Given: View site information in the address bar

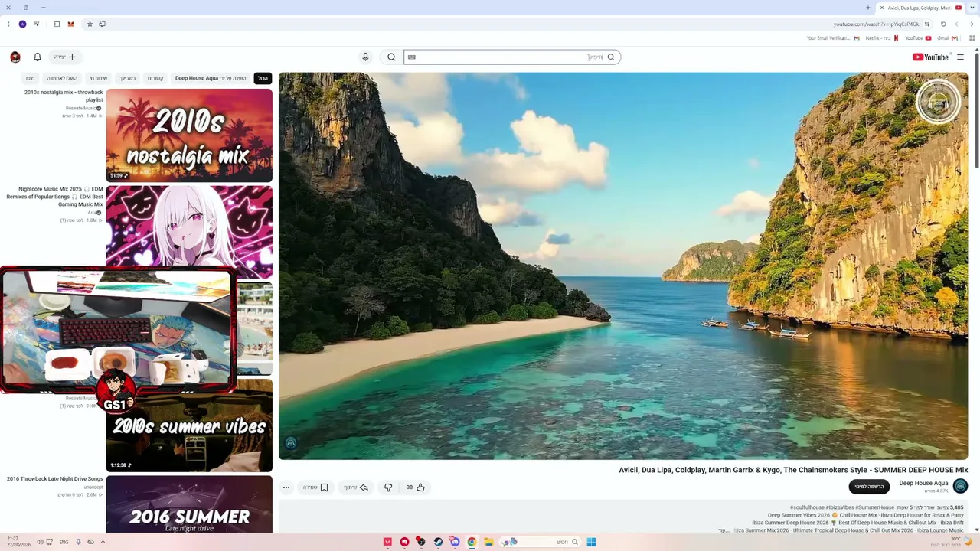Looking at the screenshot, I should [x=927, y=24].
